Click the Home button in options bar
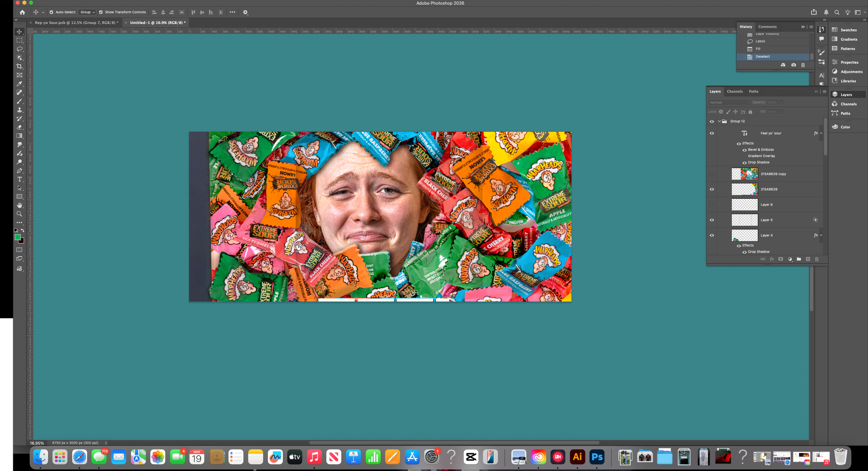 point(22,12)
